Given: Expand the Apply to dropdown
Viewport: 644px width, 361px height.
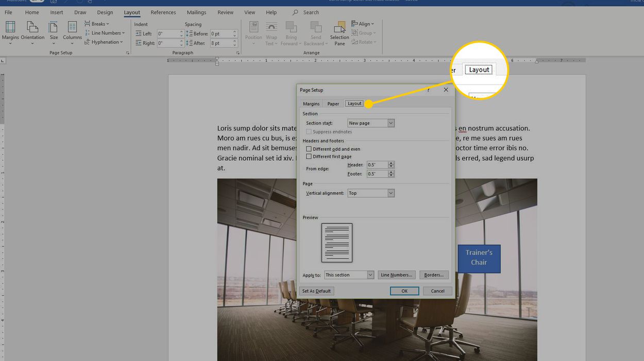Looking at the screenshot, I should click(x=370, y=275).
